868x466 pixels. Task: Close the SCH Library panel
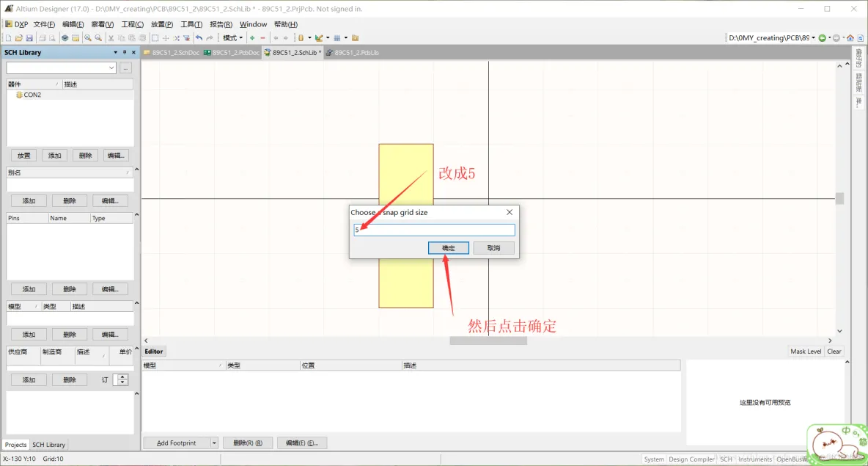tap(133, 53)
